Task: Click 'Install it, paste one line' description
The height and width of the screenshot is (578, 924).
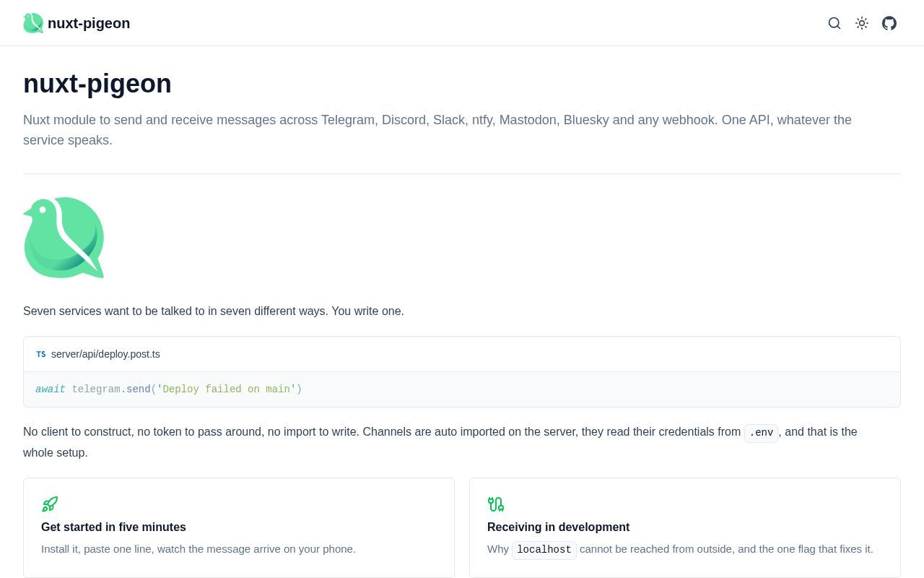Action: coord(199,549)
